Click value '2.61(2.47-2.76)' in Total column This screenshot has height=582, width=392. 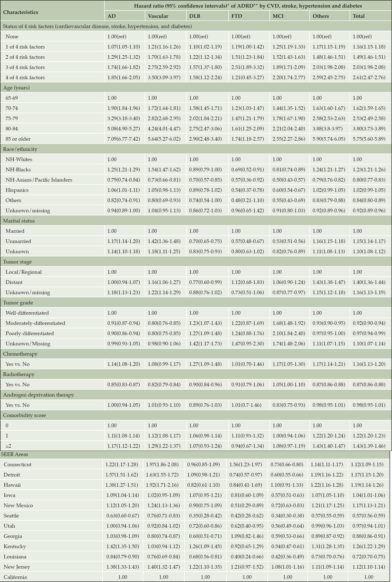coord(369,78)
